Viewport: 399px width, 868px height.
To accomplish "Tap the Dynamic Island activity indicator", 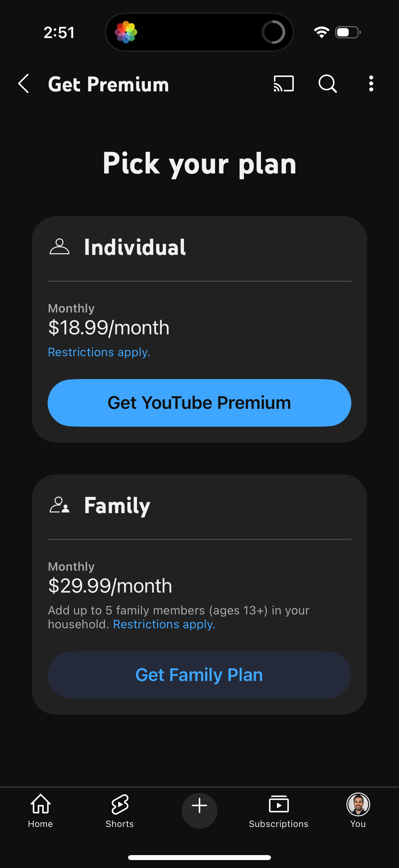I will pos(273,32).
